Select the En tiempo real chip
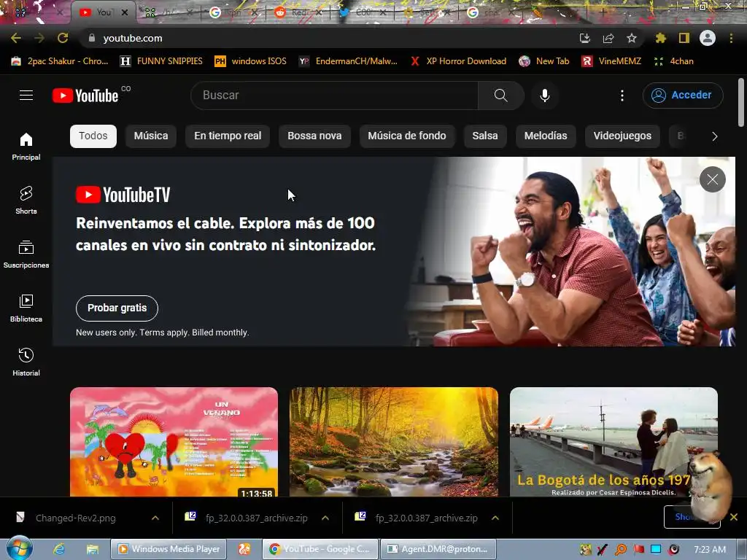This screenshot has height=560, width=747. coord(228,136)
